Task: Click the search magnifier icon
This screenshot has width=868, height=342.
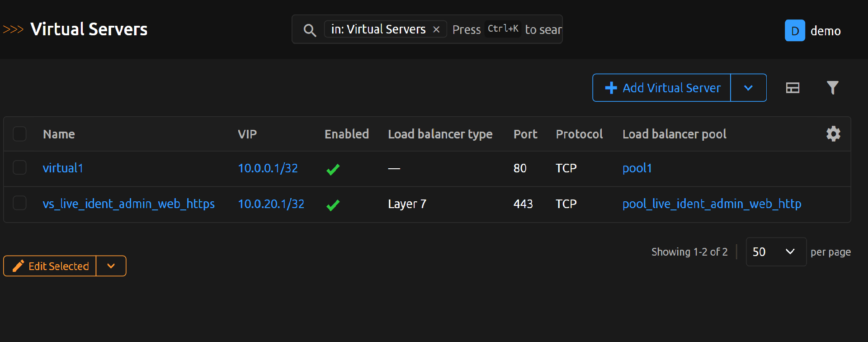Action: (310, 30)
